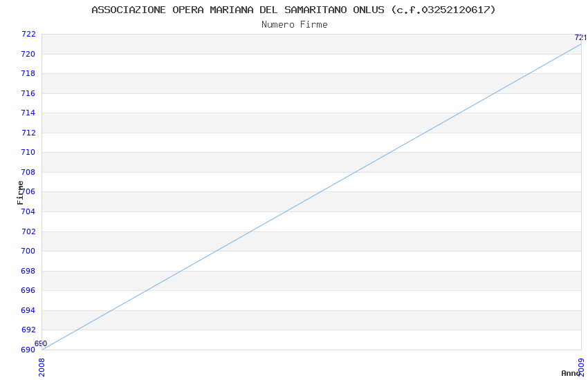Viewport: 588px width, 380px height.
Task: Click the 'Anno' x-axis title
Action: pos(571,373)
